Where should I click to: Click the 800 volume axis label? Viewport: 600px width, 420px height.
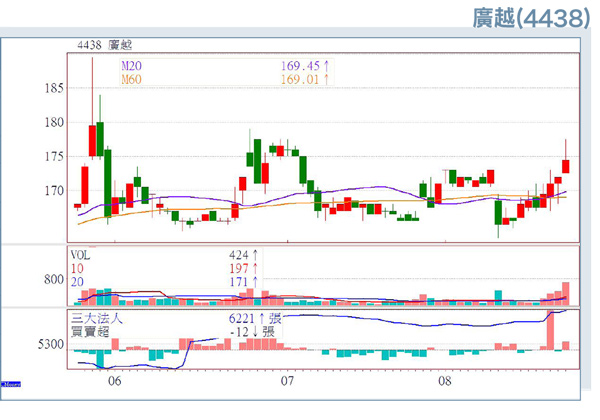click(52, 280)
